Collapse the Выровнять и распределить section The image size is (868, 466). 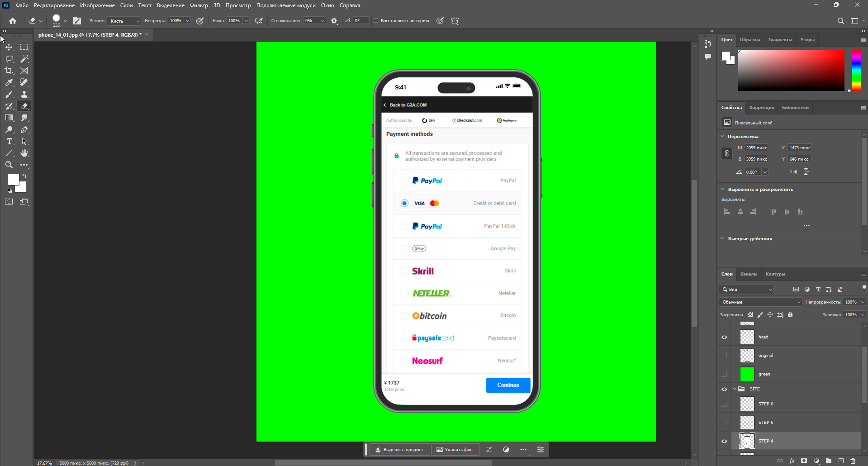(722, 189)
